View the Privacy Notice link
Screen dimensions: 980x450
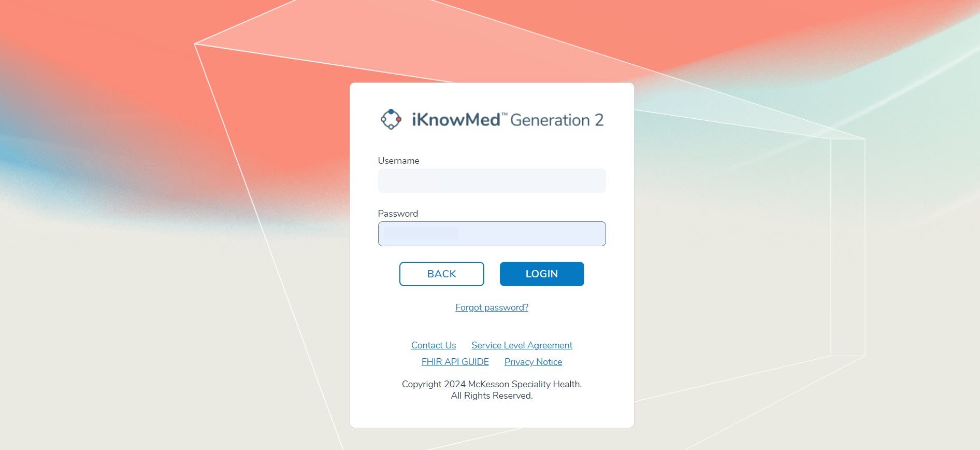[533, 362]
